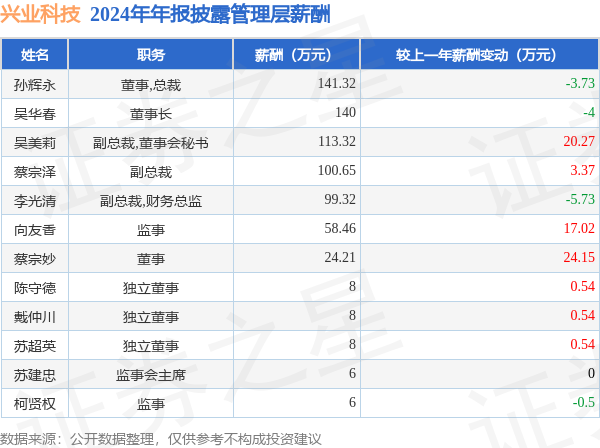
Task: Click the name 吴美莉
Action: (x=35, y=143)
